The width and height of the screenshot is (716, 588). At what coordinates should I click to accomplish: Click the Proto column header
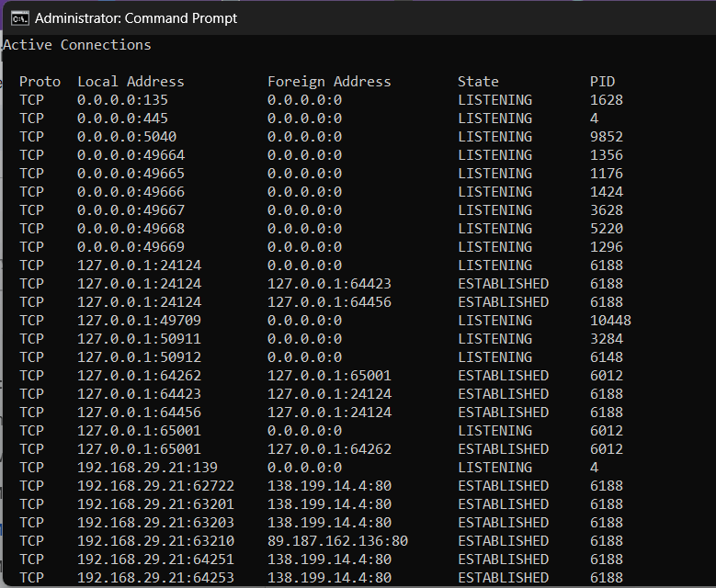coord(40,82)
